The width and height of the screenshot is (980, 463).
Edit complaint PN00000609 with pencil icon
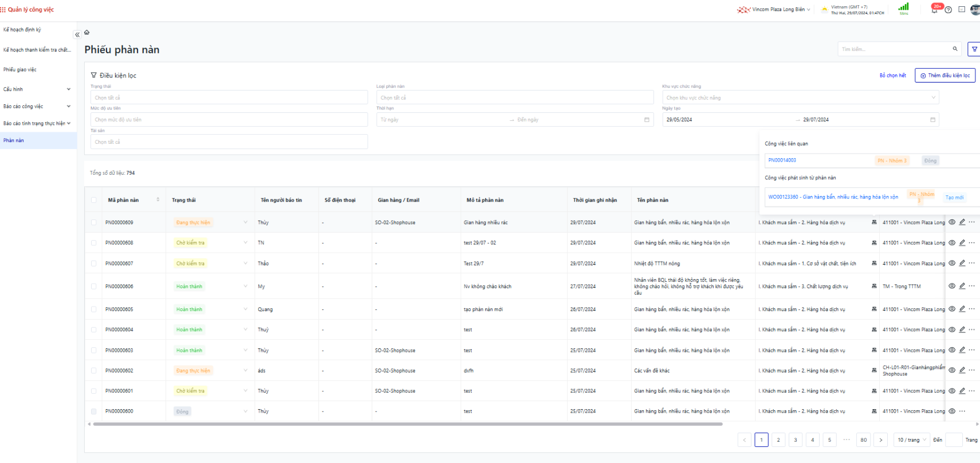tap(962, 222)
